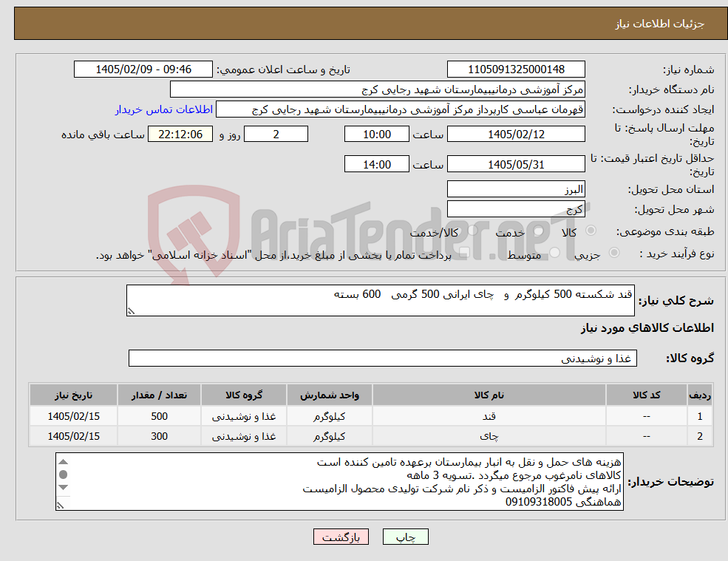728x561 pixels.
Task: Select the خدمت radio button
Action: 539,231
